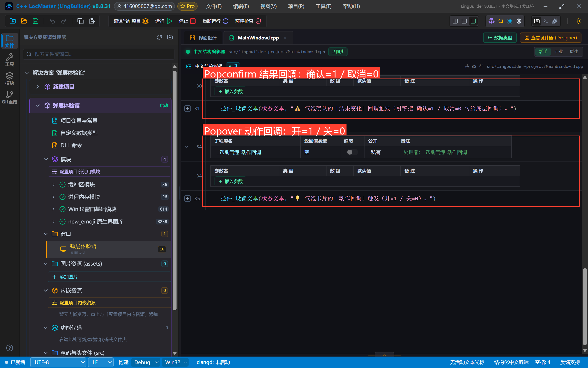Expand the 缓冲区模块 tree node
The width and height of the screenshot is (588, 368).
(54, 184)
